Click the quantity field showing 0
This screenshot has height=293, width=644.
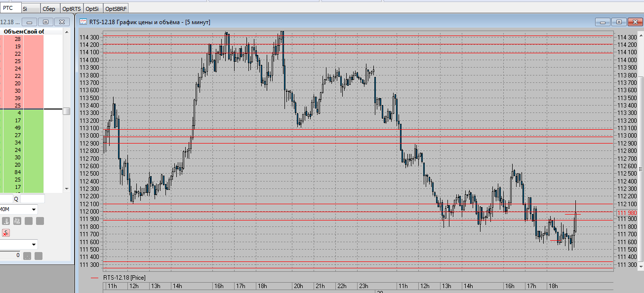point(10,256)
